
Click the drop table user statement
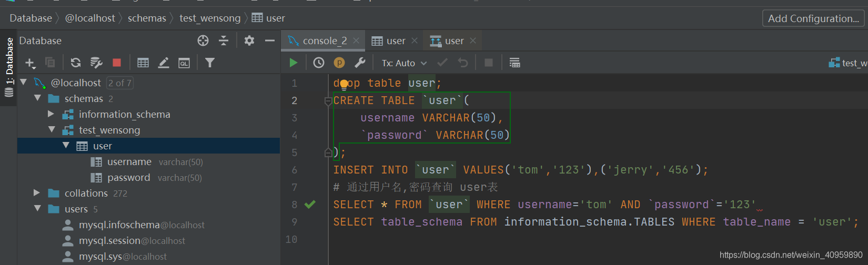388,83
